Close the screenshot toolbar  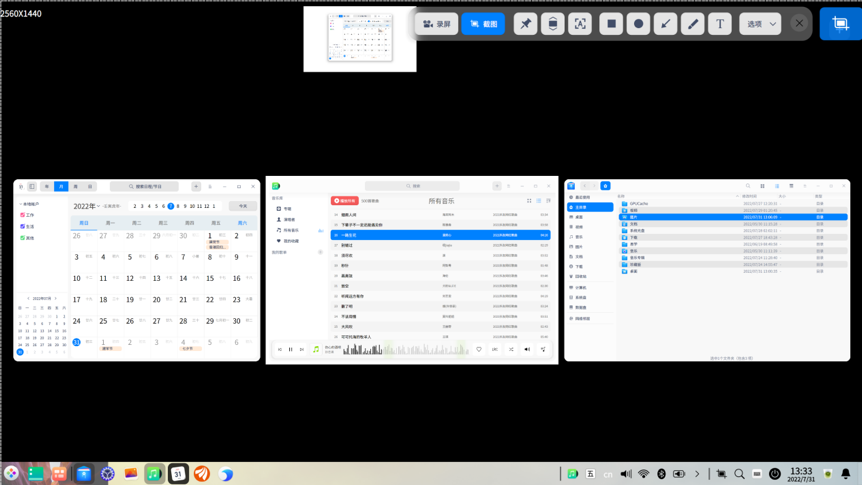pos(799,23)
